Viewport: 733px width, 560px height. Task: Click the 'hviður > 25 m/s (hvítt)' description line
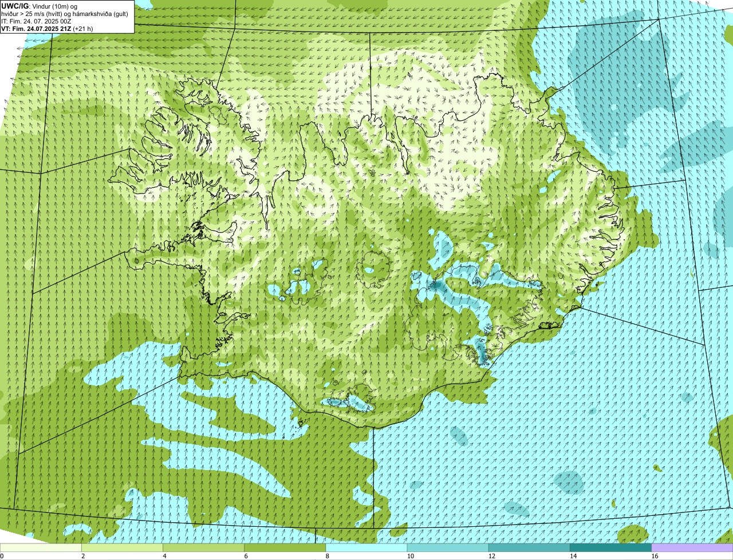(x=65, y=14)
